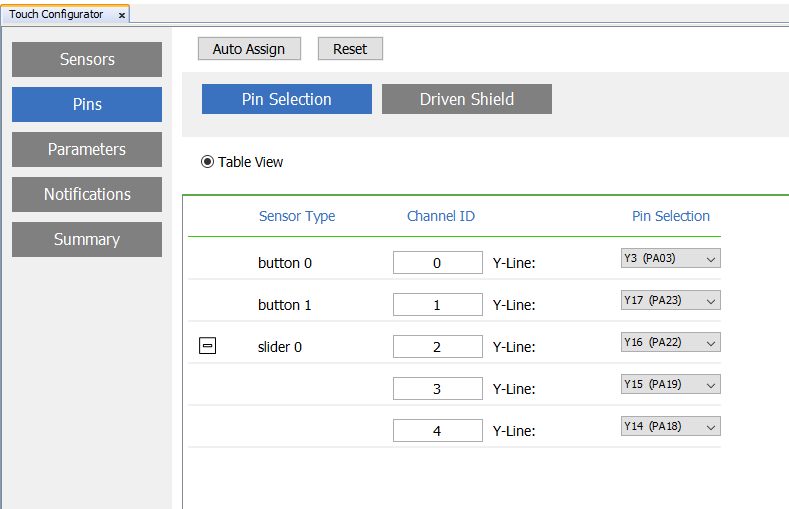The height and width of the screenshot is (509, 789).
Task: Expand the Y16 (PA22) pin selection
Action: pos(670,343)
